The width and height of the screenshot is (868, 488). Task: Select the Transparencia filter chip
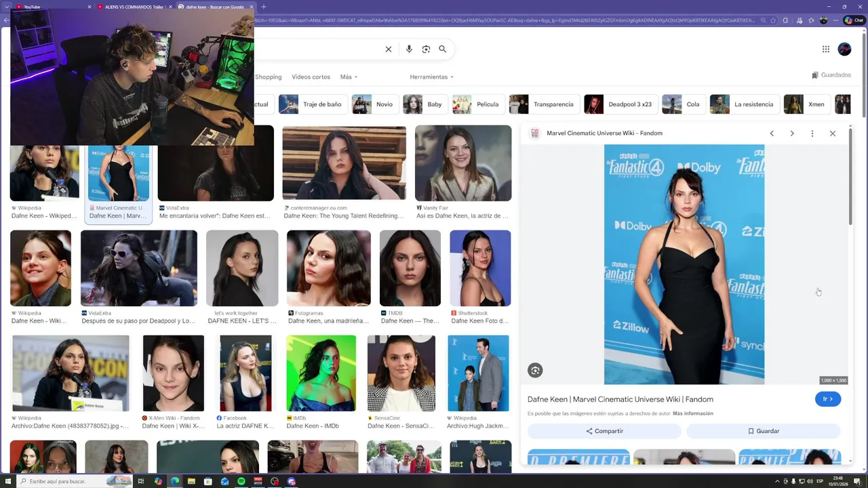(x=545, y=104)
